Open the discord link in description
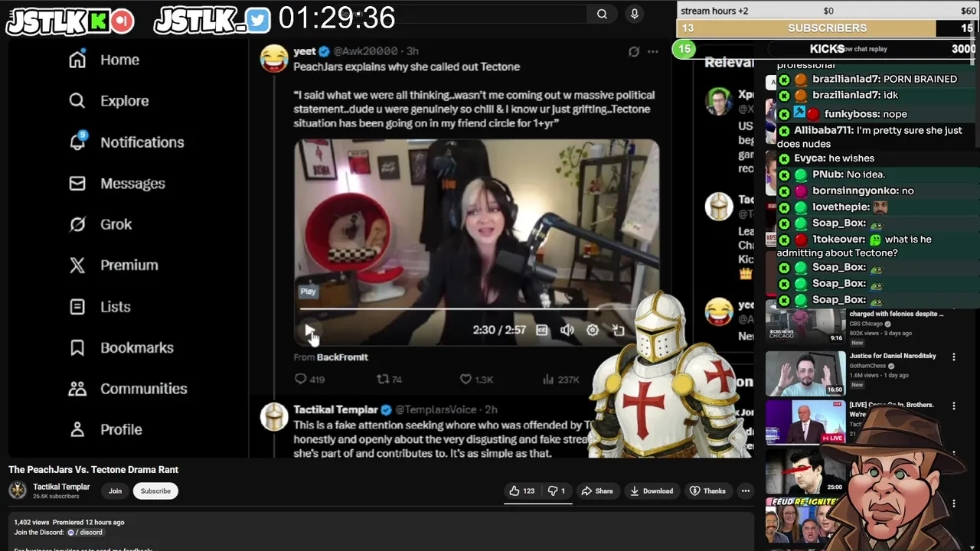The width and height of the screenshot is (980, 551). [x=85, y=532]
